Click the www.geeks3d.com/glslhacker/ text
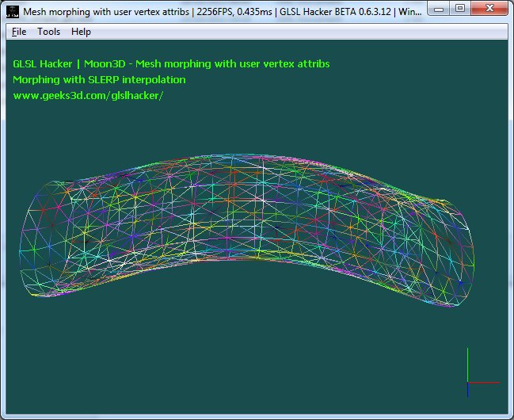Screen dimensions: 514x420 pyautogui.click(x=88, y=95)
